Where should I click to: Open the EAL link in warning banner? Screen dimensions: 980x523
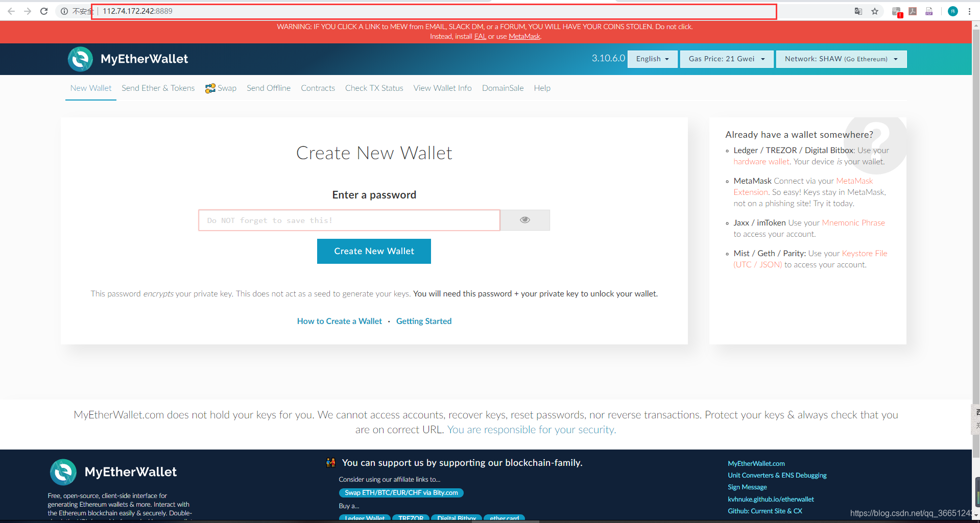[x=480, y=36]
